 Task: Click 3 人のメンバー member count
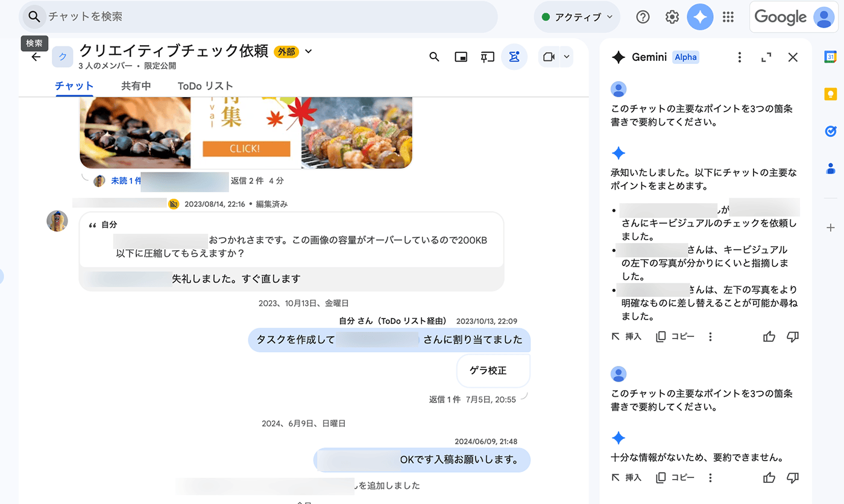(106, 66)
